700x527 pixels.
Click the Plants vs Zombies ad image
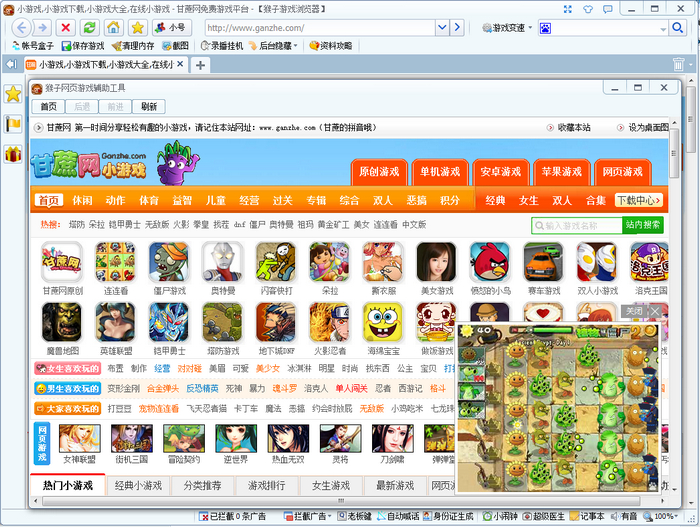558,408
